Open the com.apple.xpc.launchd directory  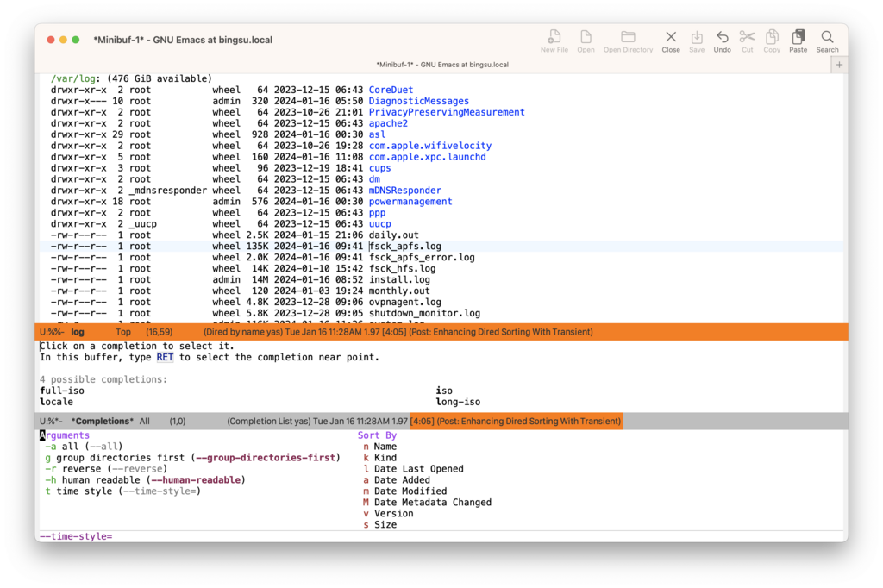428,157
